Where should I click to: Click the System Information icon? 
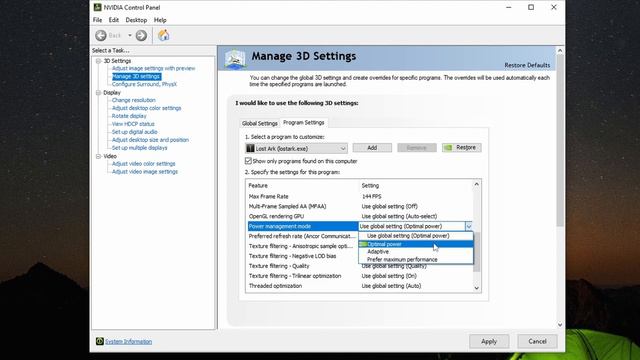click(99, 341)
